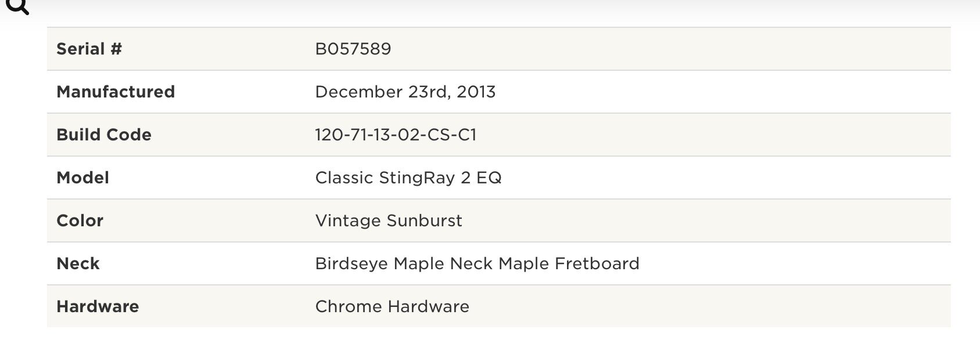Click the word 'StingRay' in the Model row
980x340 pixels.
417,178
